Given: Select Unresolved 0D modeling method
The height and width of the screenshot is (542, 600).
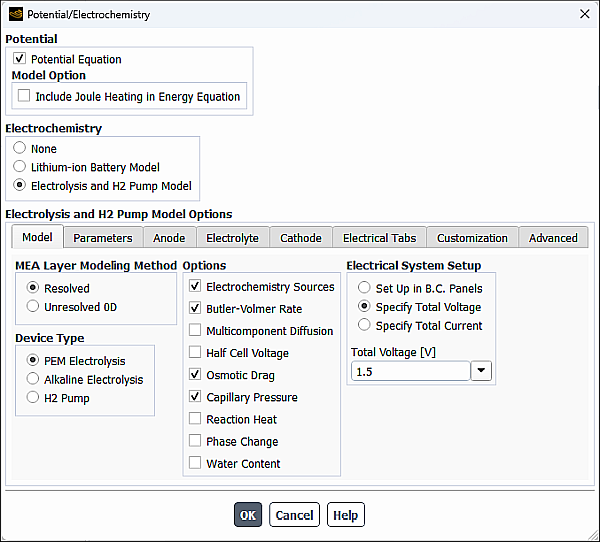Looking at the screenshot, I should coord(33,307).
